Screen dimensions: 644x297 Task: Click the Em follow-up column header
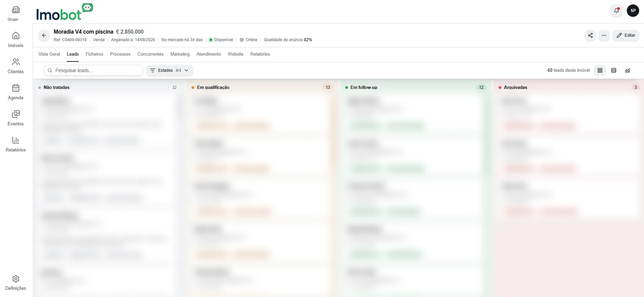[x=364, y=87]
